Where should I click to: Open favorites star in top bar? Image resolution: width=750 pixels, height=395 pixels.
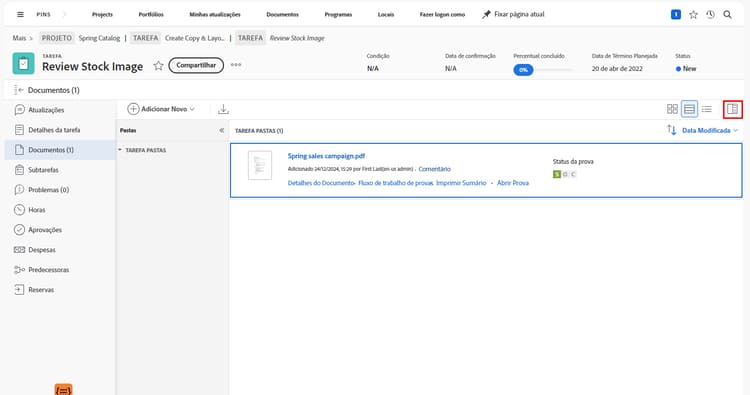pyautogui.click(x=693, y=14)
